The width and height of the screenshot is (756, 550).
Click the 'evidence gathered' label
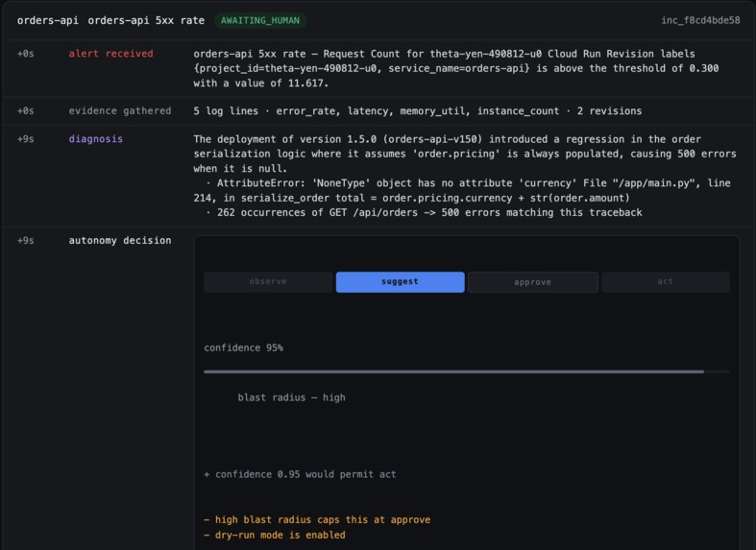pos(120,110)
